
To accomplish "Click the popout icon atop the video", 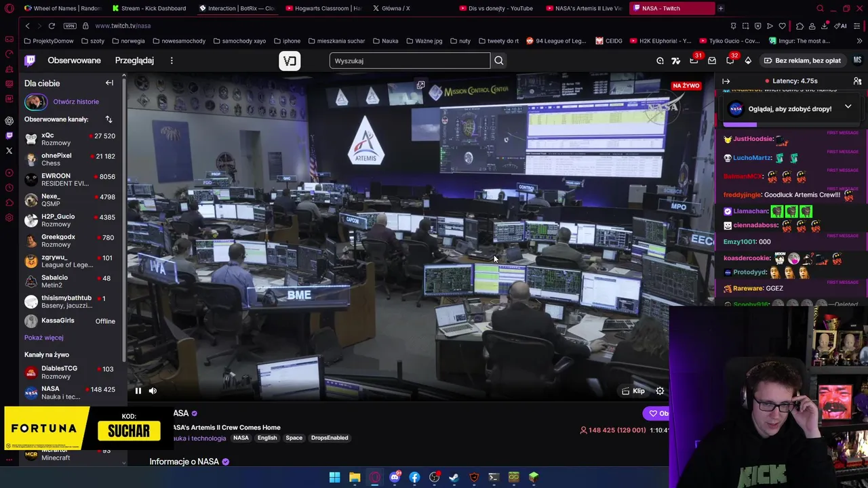I will pos(420,85).
